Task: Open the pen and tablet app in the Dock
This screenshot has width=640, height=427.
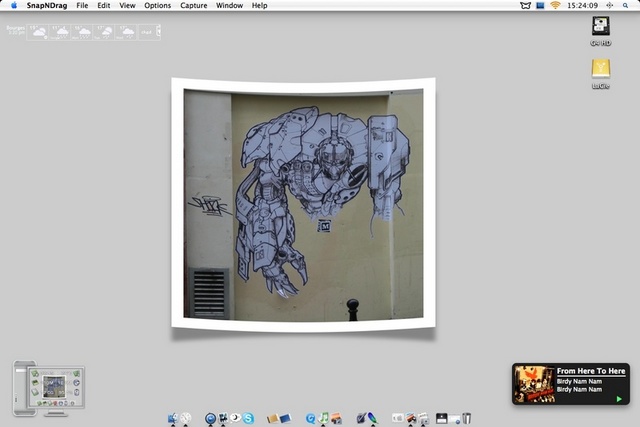Action: tap(361, 418)
